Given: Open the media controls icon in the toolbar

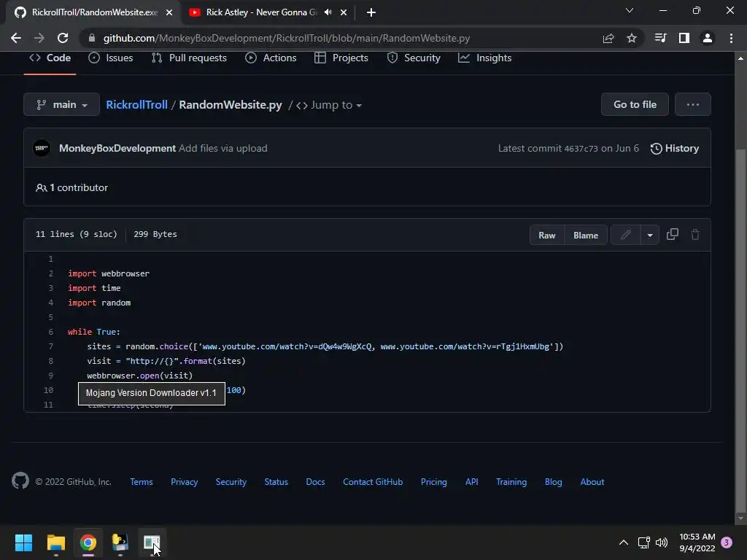Looking at the screenshot, I should tap(660, 38).
